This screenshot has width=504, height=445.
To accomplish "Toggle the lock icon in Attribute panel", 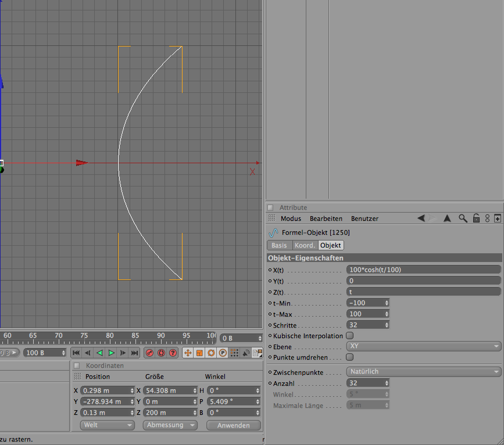I will click(476, 218).
